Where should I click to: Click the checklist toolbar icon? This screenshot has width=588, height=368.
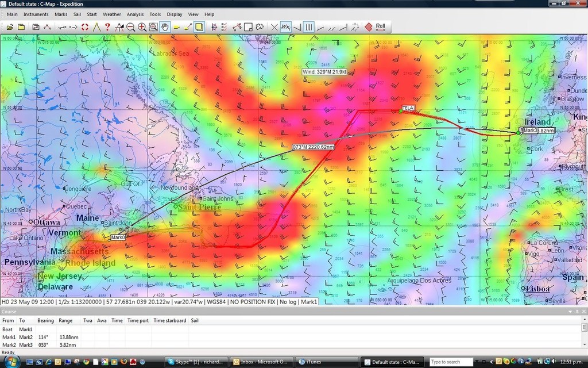[x=225, y=27]
